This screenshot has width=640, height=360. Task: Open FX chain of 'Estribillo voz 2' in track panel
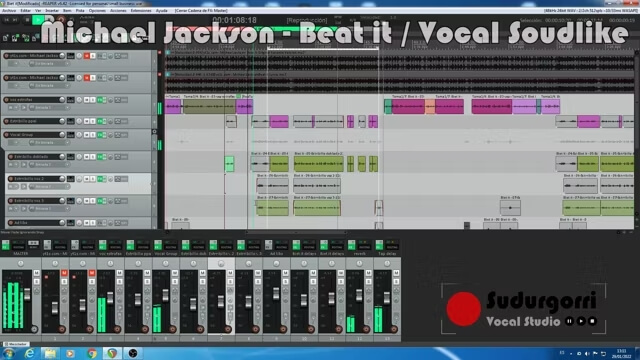(100, 179)
